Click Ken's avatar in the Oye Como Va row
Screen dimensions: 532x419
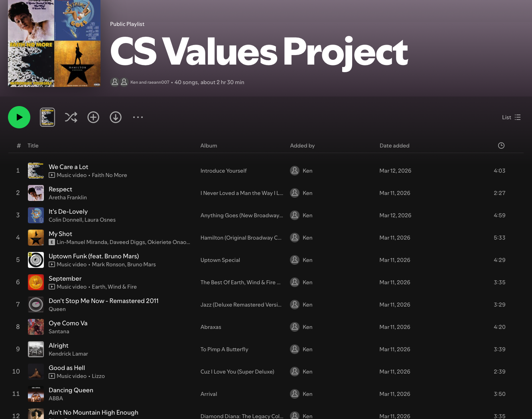[295, 327]
